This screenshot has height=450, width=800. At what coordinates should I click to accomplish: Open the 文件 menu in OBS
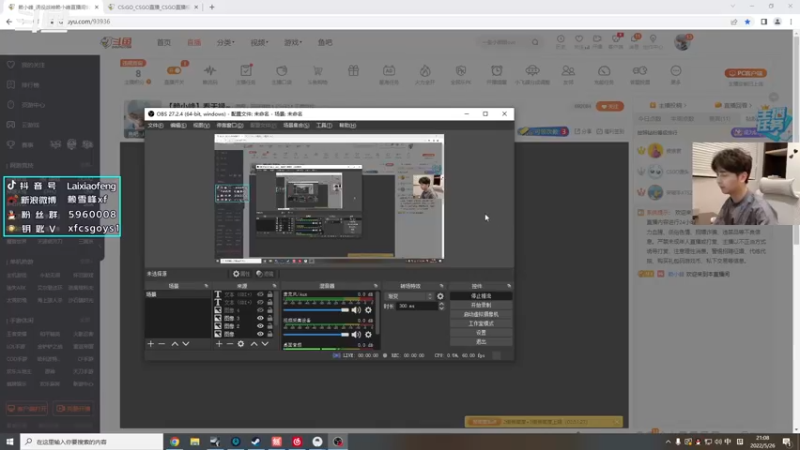pyautogui.click(x=155, y=125)
